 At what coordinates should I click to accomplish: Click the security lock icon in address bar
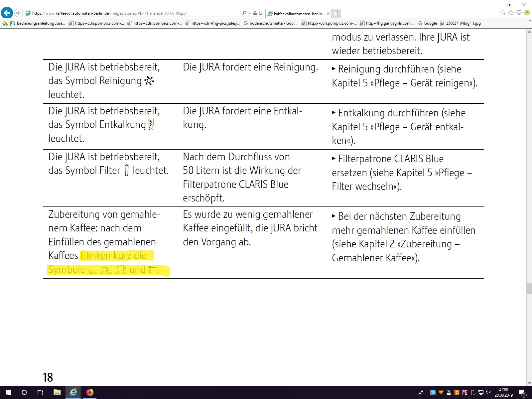point(255,13)
